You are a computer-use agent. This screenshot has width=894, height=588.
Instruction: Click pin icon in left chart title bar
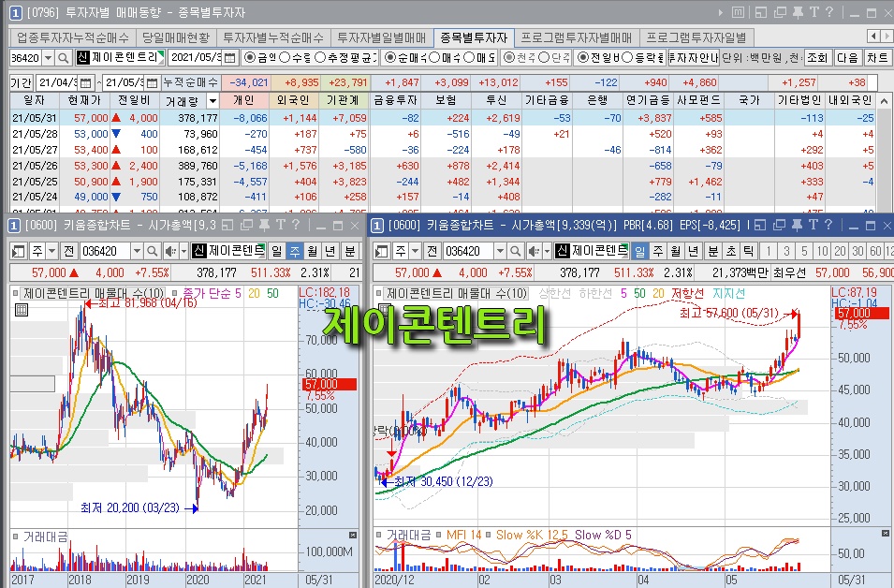pyautogui.click(x=265, y=226)
